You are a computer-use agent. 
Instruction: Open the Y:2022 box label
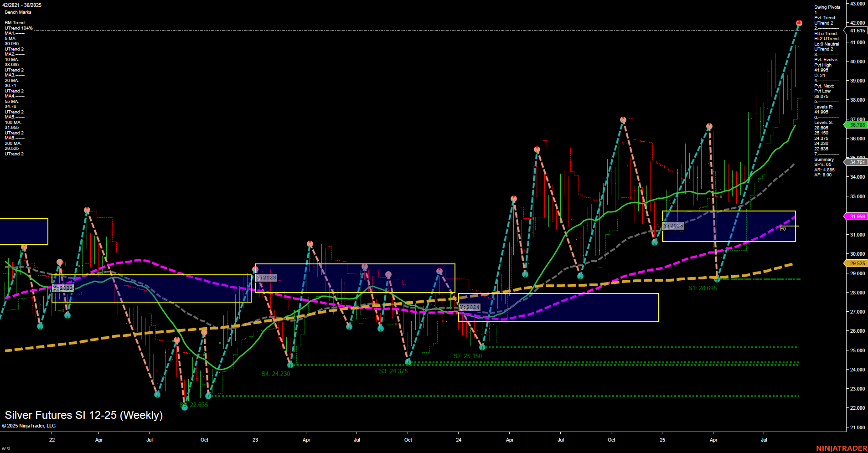click(x=63, y=288)
